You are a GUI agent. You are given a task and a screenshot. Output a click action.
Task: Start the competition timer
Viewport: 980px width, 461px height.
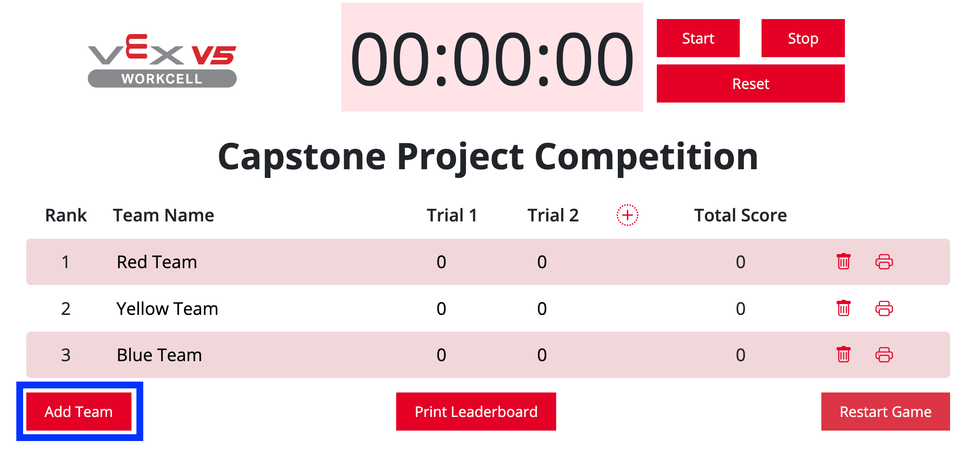coord(698,38)
